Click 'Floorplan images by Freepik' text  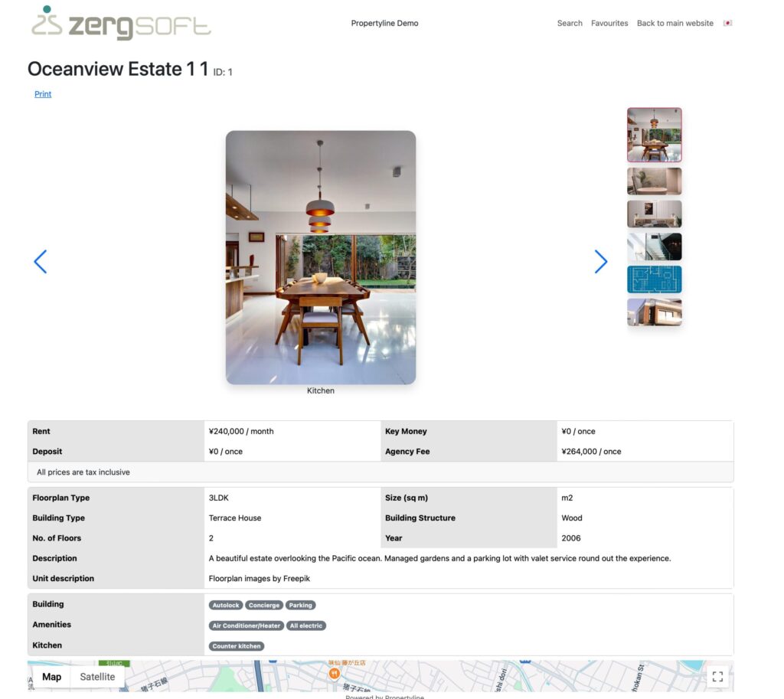pos(259,579)
